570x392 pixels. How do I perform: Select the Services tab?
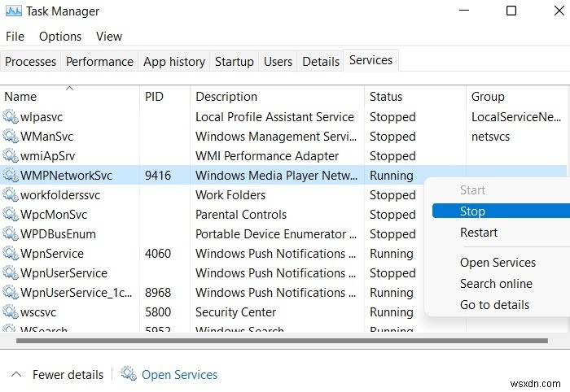coord(370,60)
